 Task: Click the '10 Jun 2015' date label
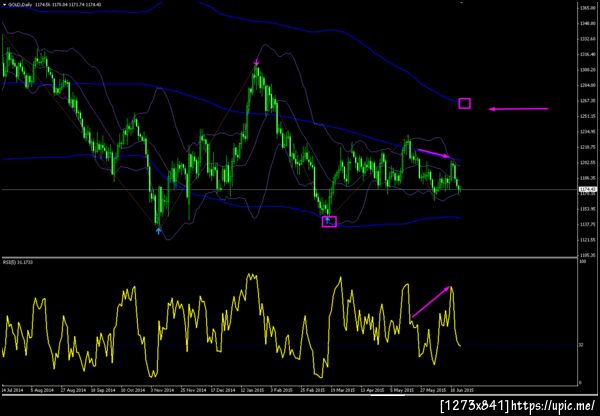click(x=462, y=390)
